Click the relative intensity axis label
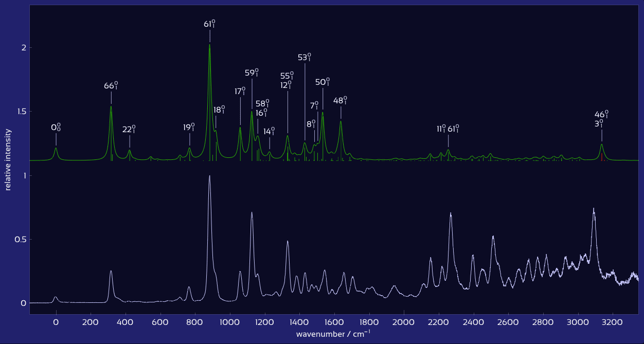The width and height of the screenshot is (644, 344). [7, 155]
